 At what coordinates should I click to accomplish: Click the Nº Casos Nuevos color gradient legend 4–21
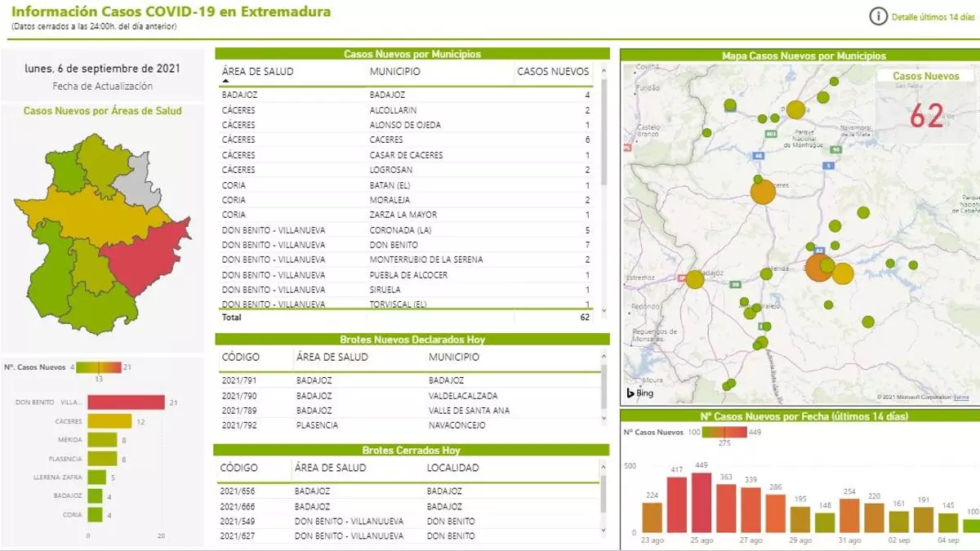tap(97, 367)
